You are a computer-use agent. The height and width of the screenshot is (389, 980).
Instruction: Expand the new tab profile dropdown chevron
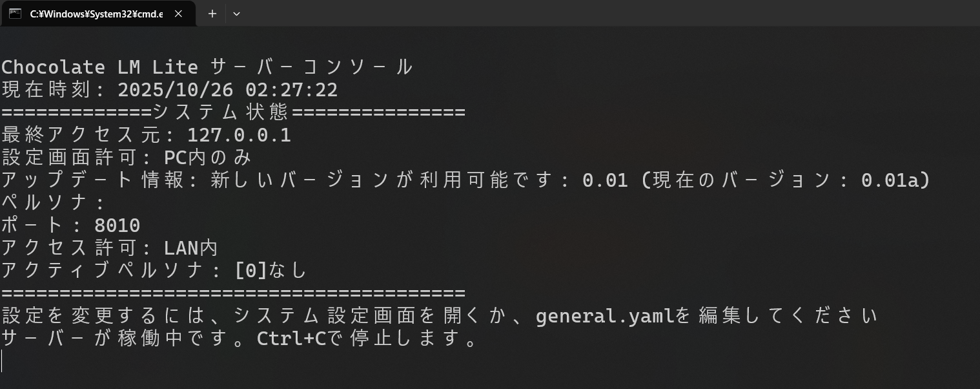[236, 14]
